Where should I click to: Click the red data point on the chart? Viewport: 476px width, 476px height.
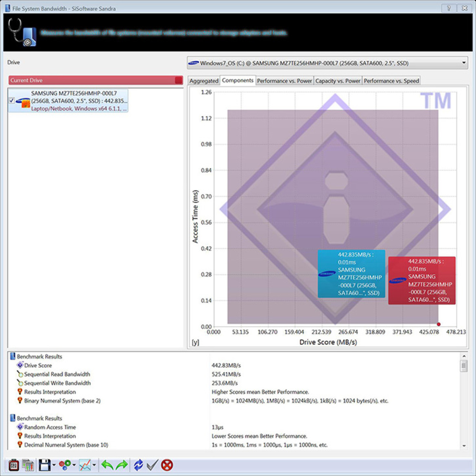click(x=439, y=324)
